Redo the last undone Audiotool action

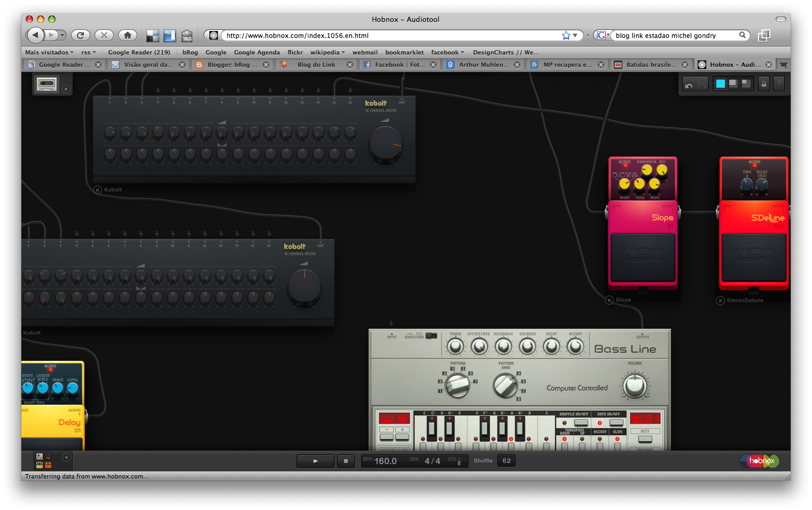coord(702,84)
